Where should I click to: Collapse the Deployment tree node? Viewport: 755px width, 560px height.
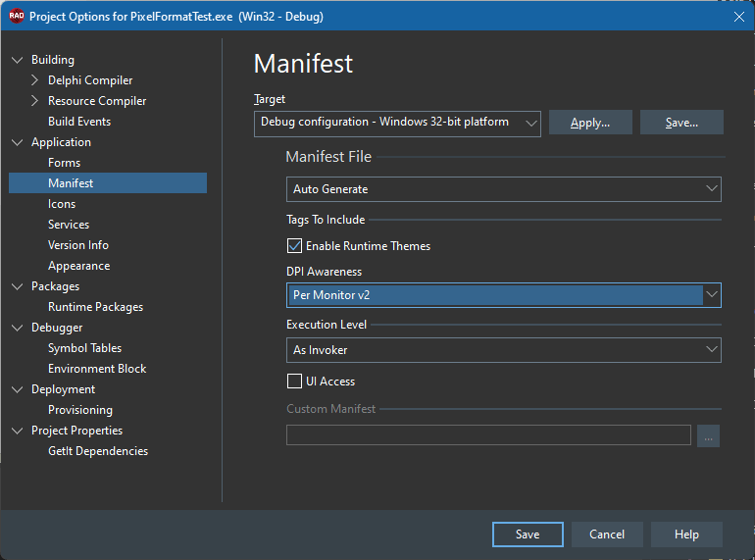tap(18, 389)
